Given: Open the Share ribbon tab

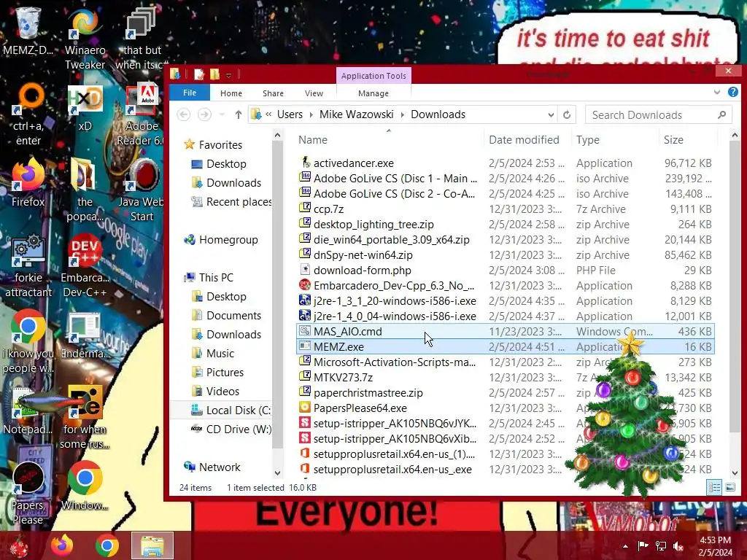Looking at the screenshot, I should [273, 93].
